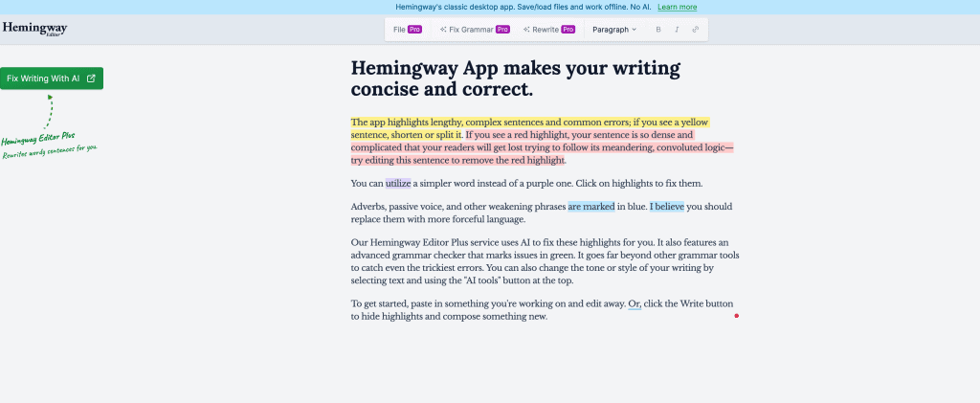Open the File Pro menu

pos(408,30)
